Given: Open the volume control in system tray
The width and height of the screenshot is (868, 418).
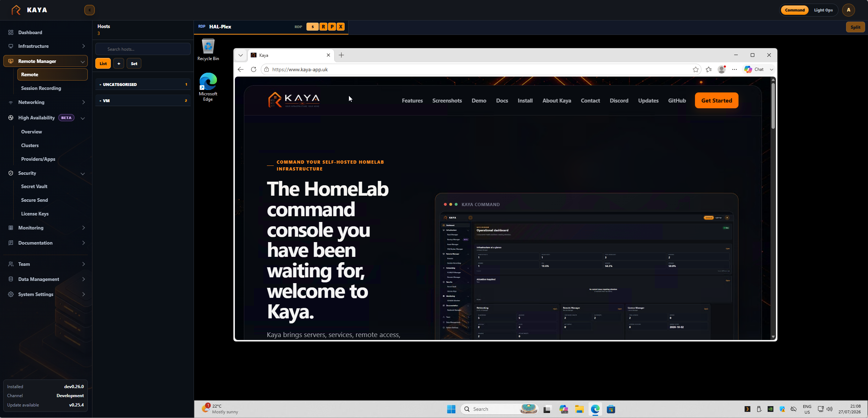Looking at the screenshot, I should click(830, 409).
